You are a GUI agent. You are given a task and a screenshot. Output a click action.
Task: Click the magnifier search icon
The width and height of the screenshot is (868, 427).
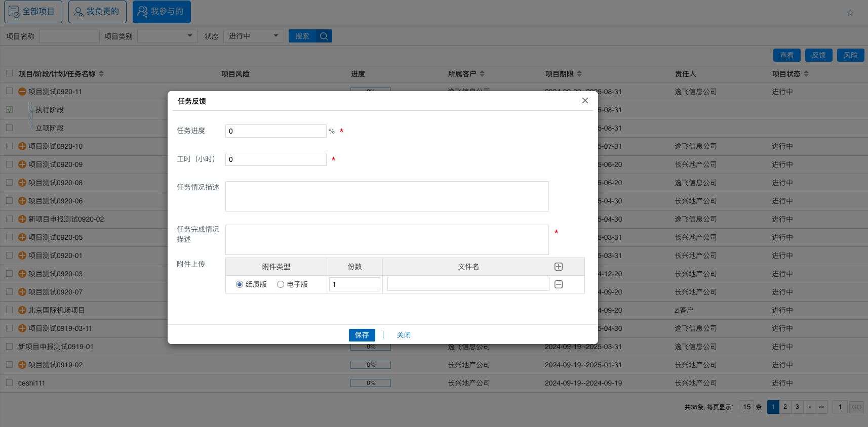click(324, 36)
